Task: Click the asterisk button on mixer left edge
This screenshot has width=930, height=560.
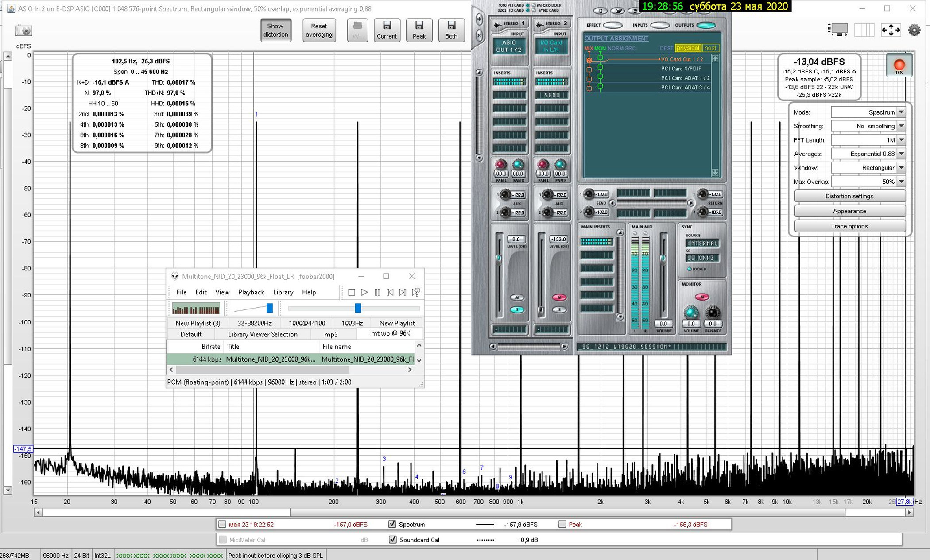Action: (x=479, y=19)
